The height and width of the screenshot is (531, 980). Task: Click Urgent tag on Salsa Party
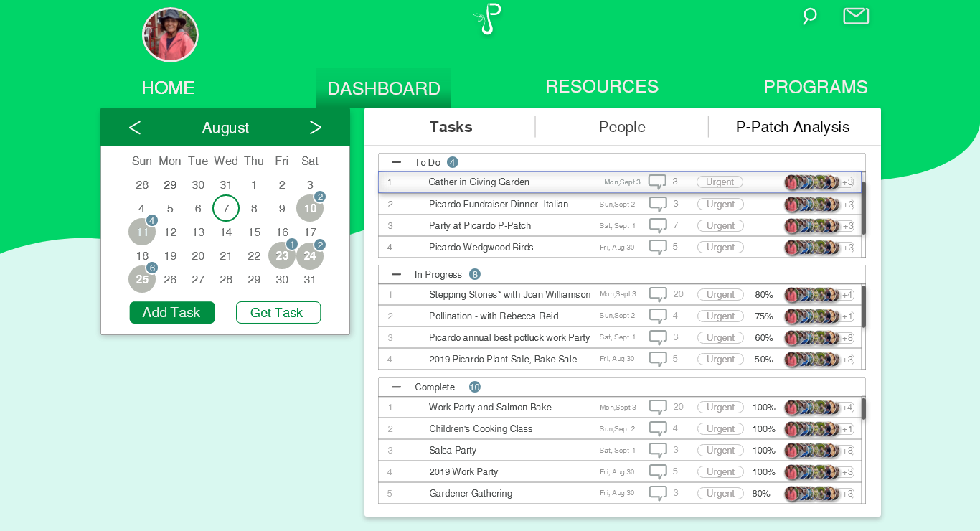720,451
